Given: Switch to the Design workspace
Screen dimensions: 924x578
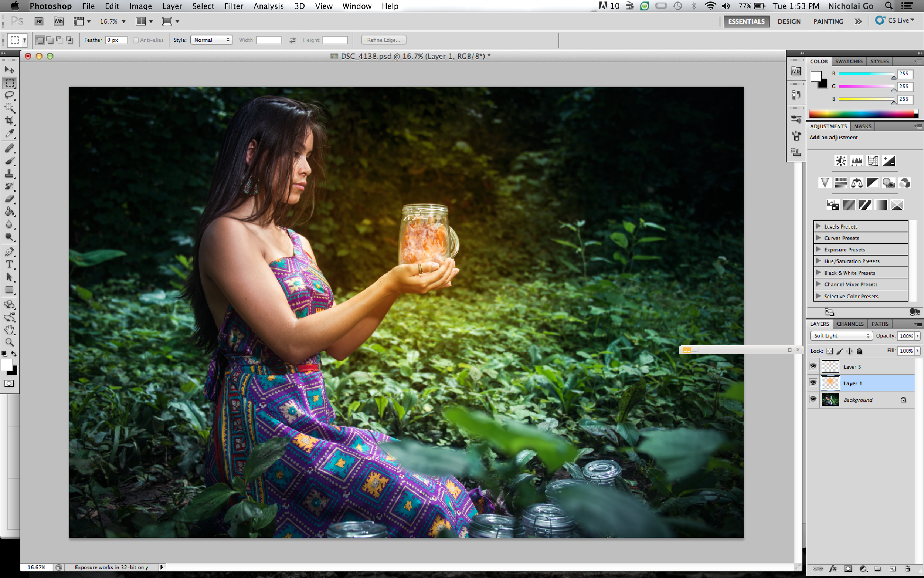Looking at the screenshot, I should 789,21.
